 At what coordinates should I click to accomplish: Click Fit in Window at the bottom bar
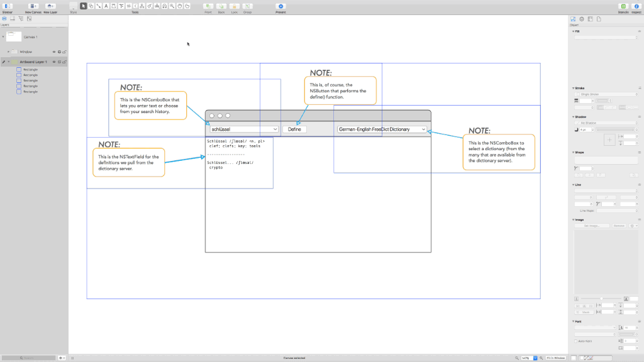tap(556, 358)
